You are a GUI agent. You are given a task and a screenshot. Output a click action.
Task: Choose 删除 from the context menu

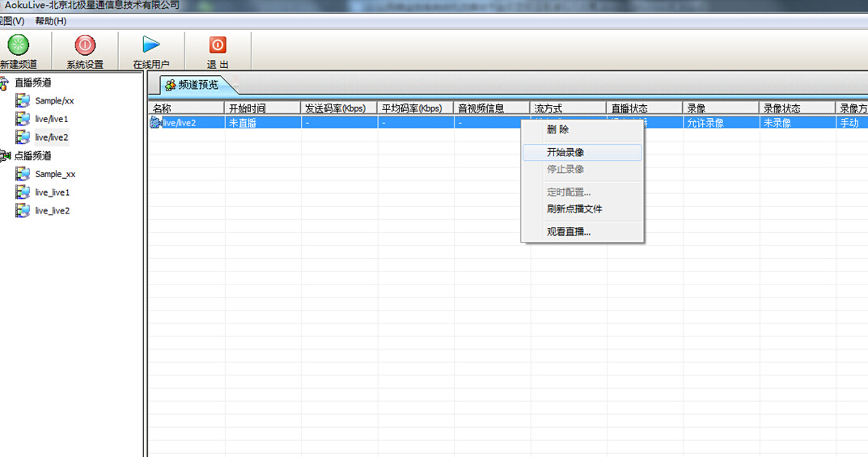557,129
